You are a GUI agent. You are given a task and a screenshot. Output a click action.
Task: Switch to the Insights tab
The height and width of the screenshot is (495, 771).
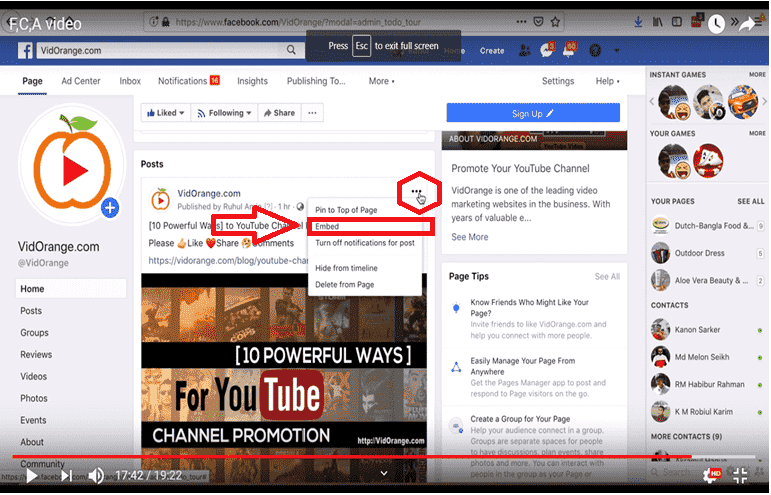(252, 81)
